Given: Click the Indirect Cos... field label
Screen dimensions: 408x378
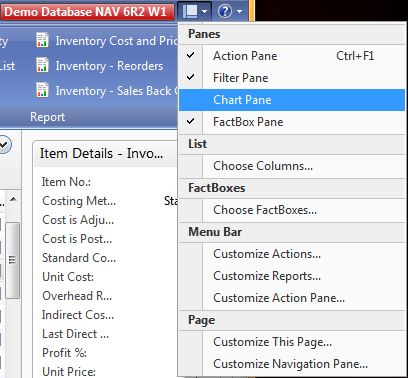Looking at the screenshot, I should 78,315.
